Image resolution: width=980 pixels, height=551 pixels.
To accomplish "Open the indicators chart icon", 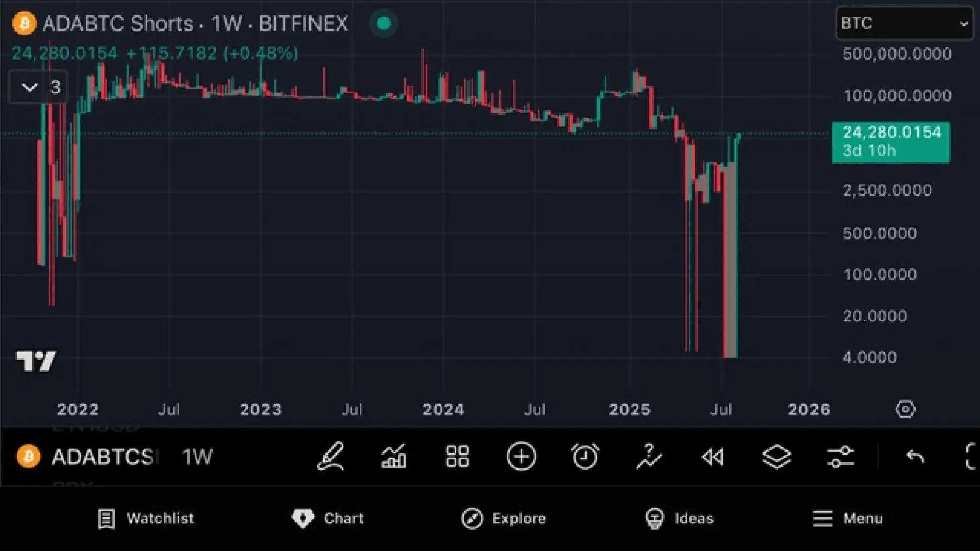I will point(394,456).
